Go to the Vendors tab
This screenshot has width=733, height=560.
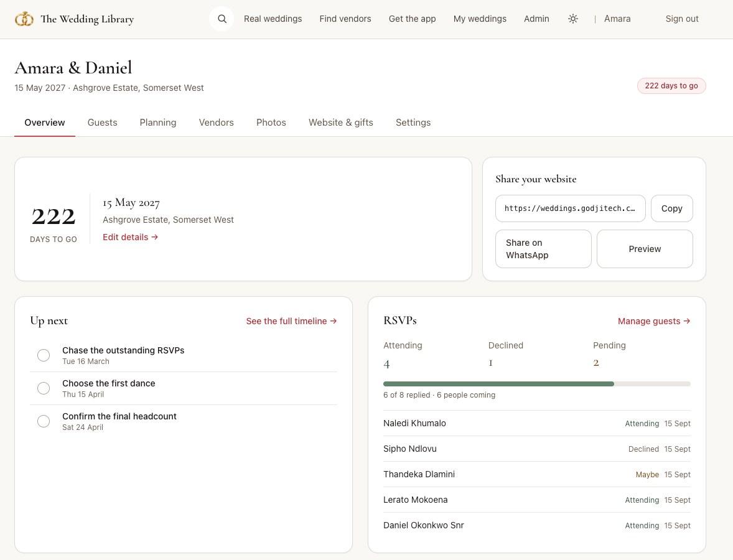(x=216, y=123)
